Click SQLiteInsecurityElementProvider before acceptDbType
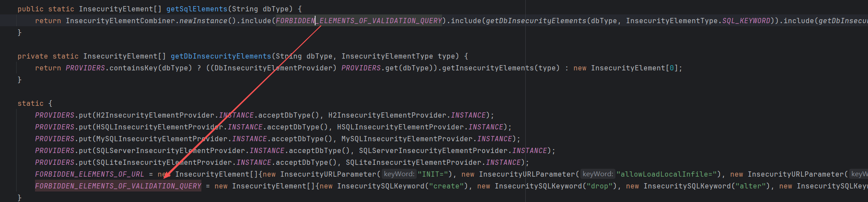The image size is (868, 202). coord(164,162)
